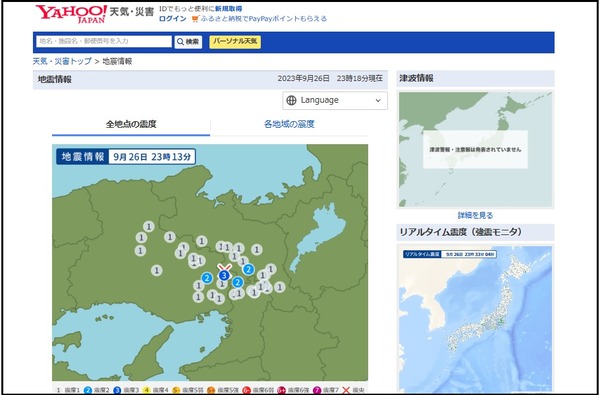
Task: Click the intensity 3 marker on map
Action: [x=225, y=276]
